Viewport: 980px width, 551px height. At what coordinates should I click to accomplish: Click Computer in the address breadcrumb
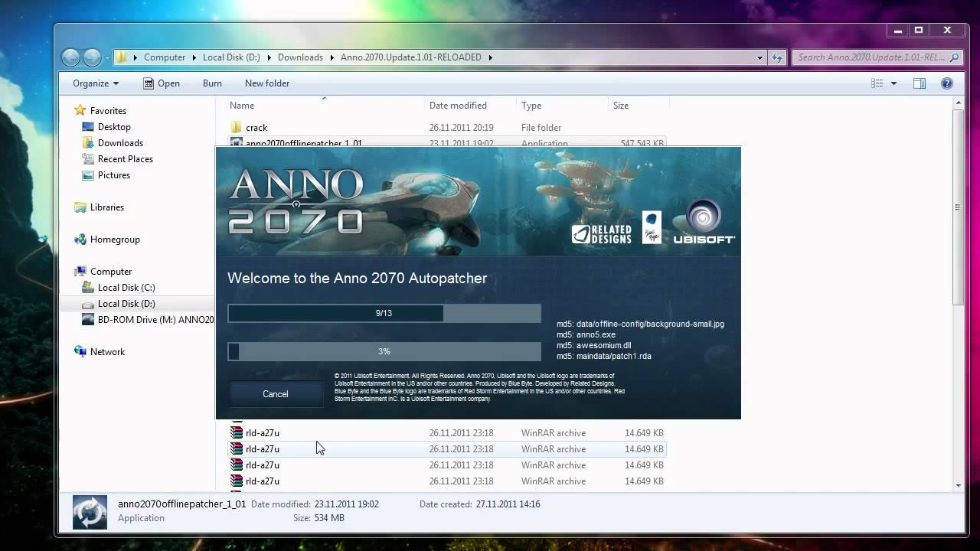coord(165,57)
